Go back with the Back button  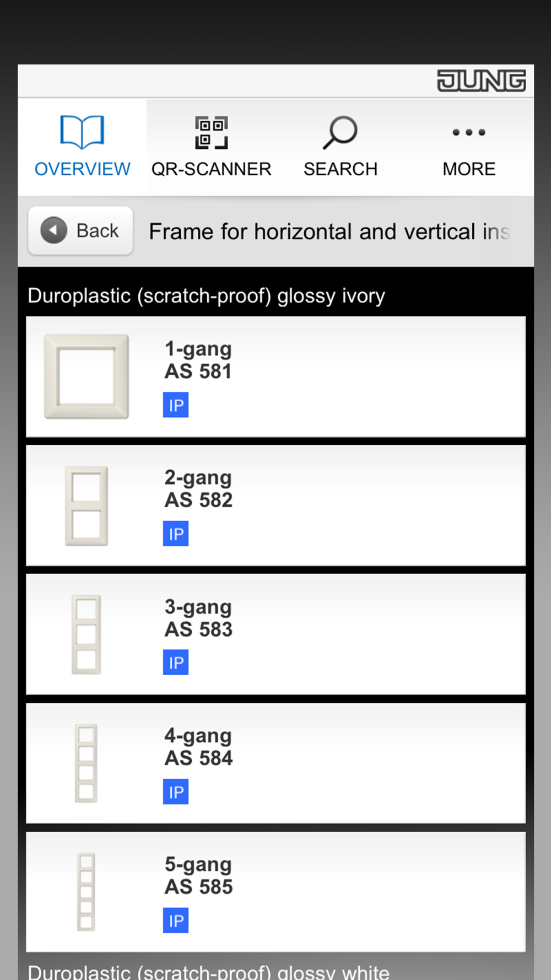click(x=80, y=230)
